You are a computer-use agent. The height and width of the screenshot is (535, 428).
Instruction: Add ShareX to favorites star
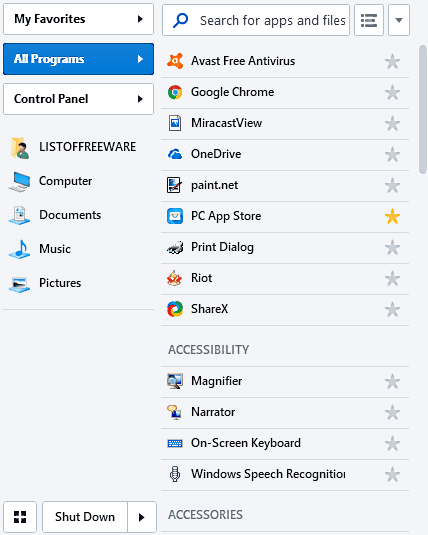(x=393, y=310)
